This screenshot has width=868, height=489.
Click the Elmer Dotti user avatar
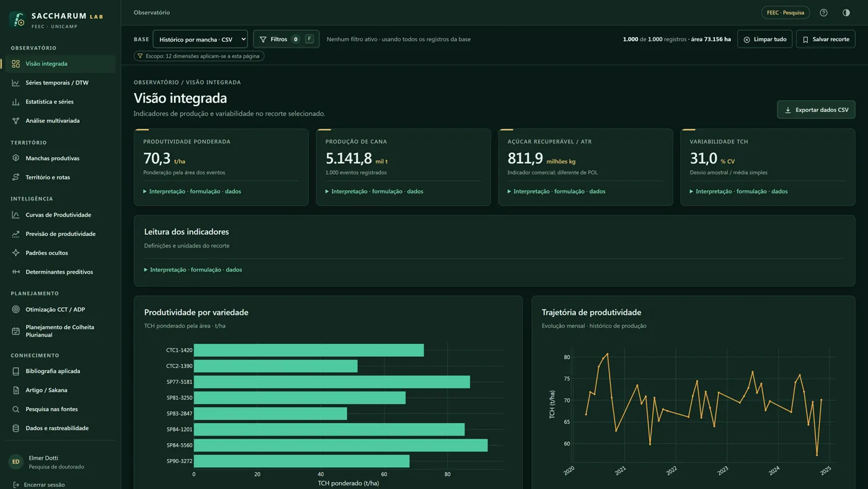15,462
